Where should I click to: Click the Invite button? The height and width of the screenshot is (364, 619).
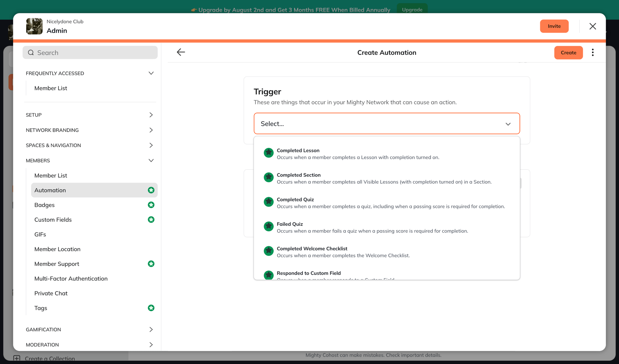click(554, 26)
